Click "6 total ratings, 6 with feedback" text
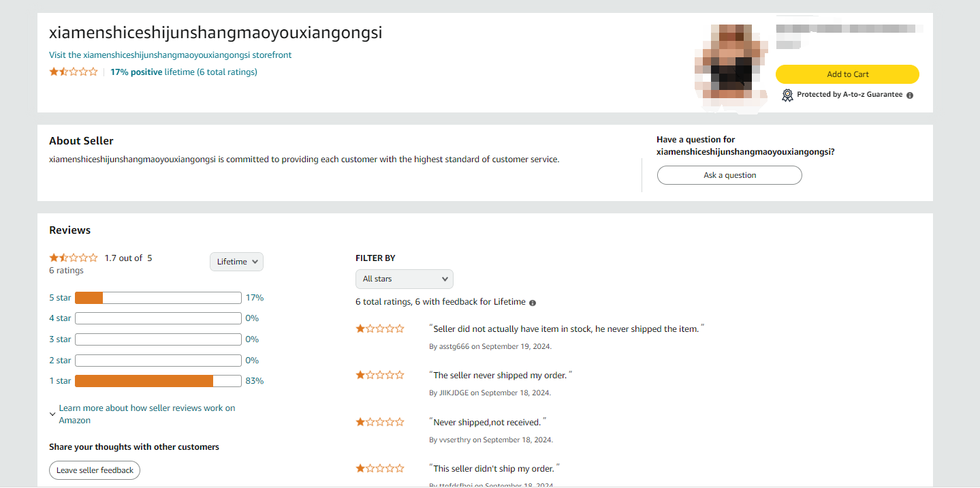 coord(441,302)
